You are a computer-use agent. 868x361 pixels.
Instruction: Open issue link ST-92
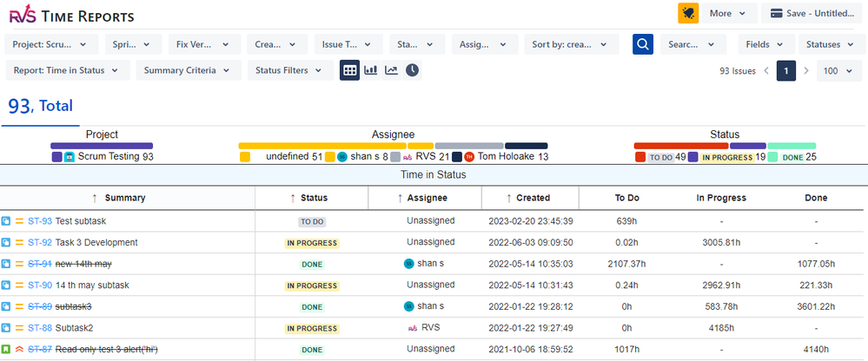[40, 243]
